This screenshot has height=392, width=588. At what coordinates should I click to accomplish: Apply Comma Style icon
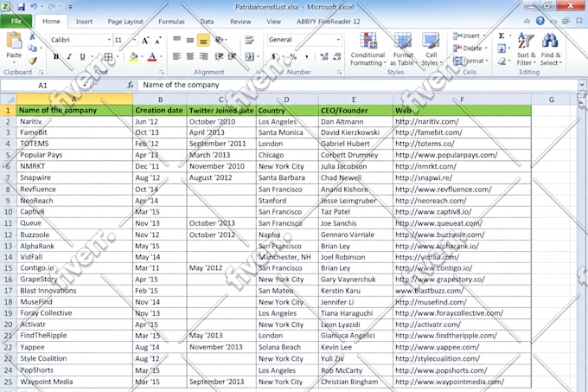tap(307, 56)
